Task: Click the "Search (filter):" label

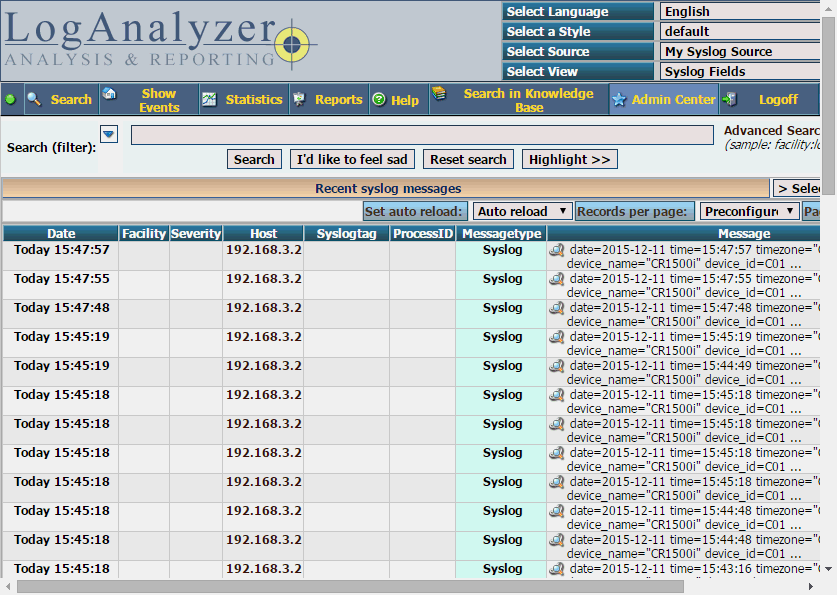Action: [x=51, y=147]
